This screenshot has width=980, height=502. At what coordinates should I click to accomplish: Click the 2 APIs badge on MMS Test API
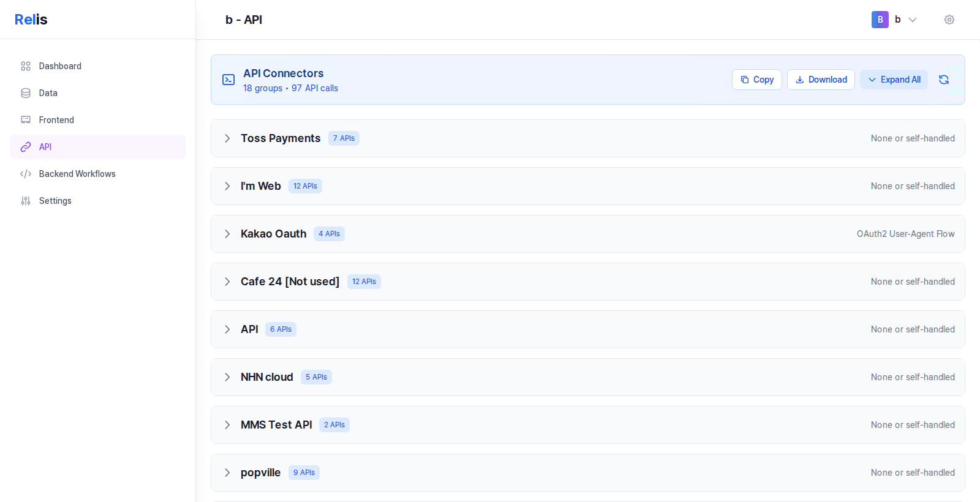coord(334,425)
